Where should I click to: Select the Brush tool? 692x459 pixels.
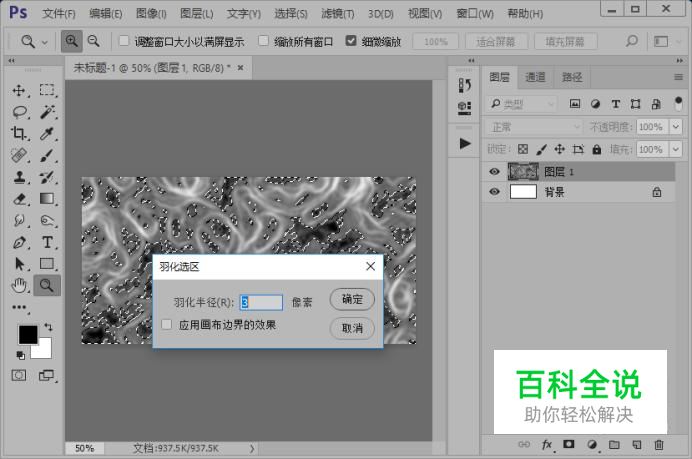pyautogui.click(x=47, y=155)
